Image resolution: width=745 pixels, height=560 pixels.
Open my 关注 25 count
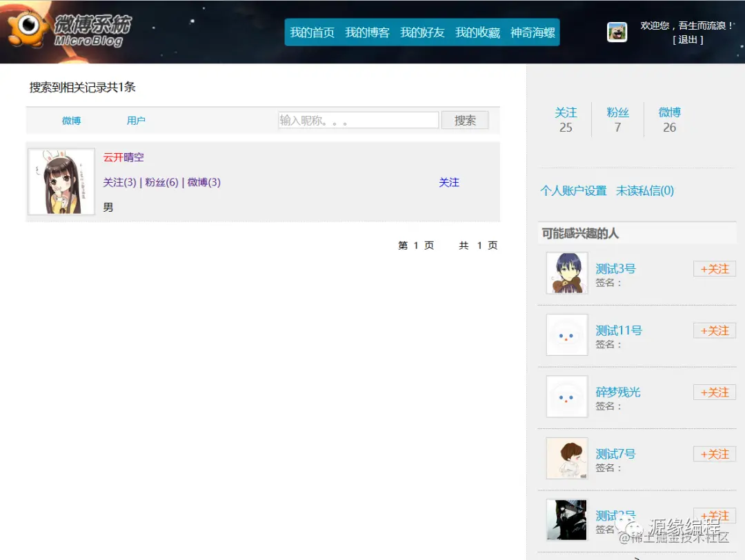(x=566, y=120)
